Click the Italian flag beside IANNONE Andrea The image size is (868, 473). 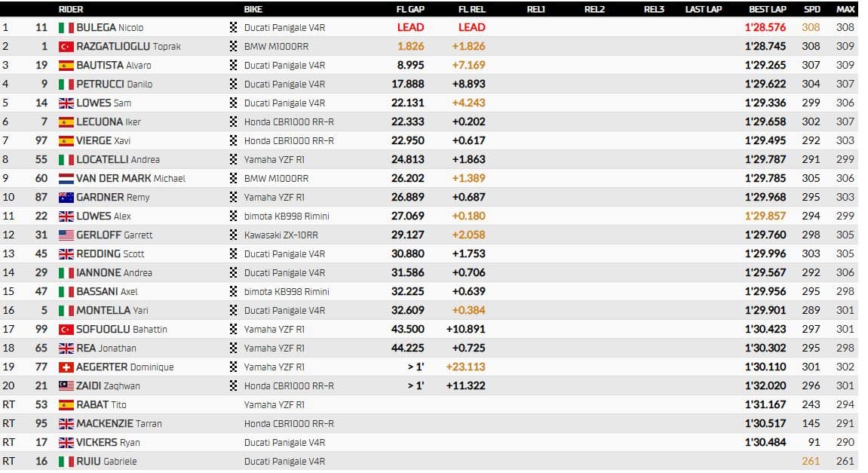66,273
